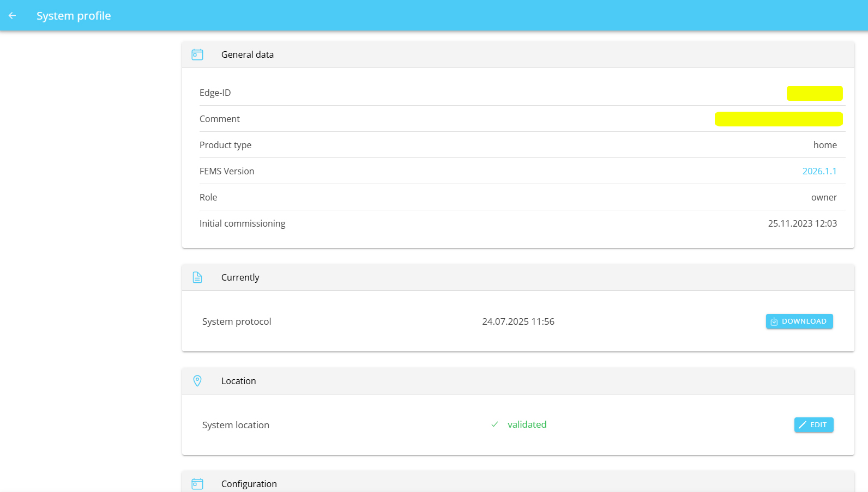The width and height of the screenshot is (868, 492).
Task: Click the General data section heading
Action: click(x=248, y=54)
